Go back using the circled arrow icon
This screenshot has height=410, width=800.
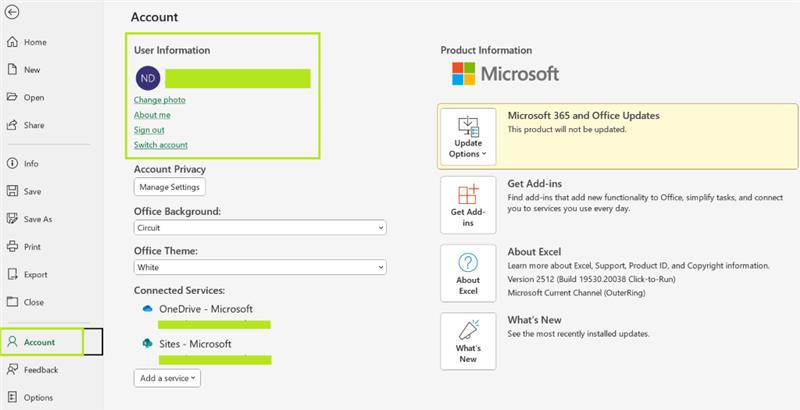tap(12, 12)
